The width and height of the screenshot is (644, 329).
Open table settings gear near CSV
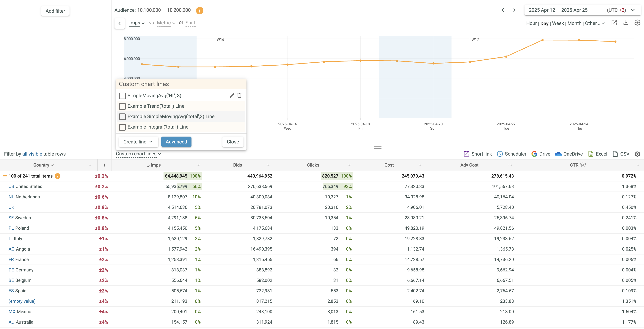point(637,154)
